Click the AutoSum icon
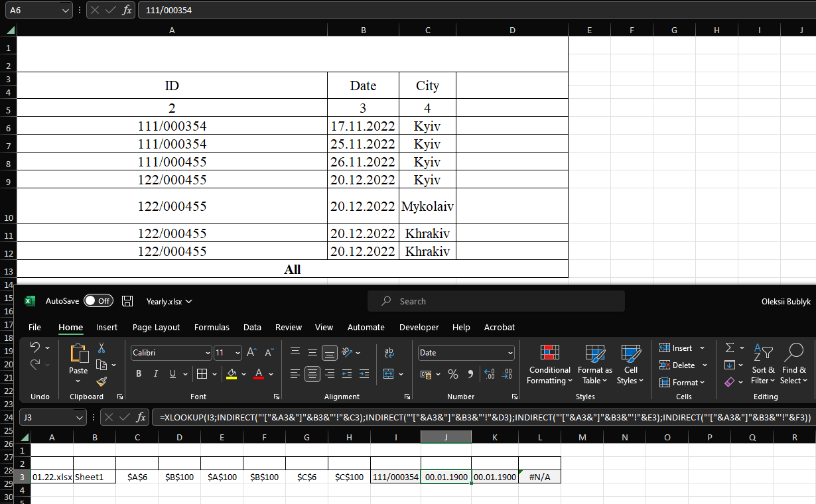 729,347
